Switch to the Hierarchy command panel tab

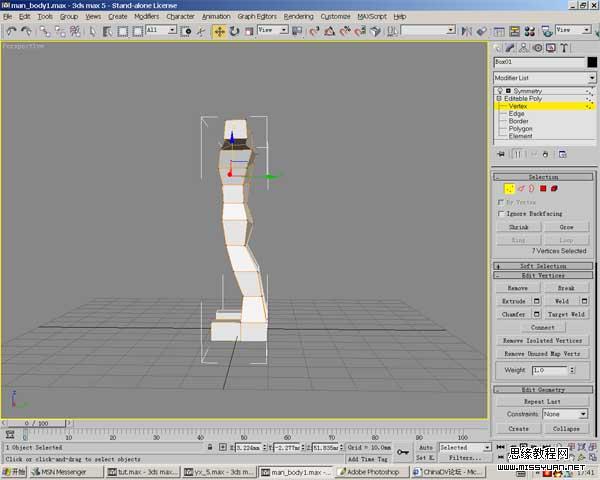pyautogui.click(x=524, y=48)
